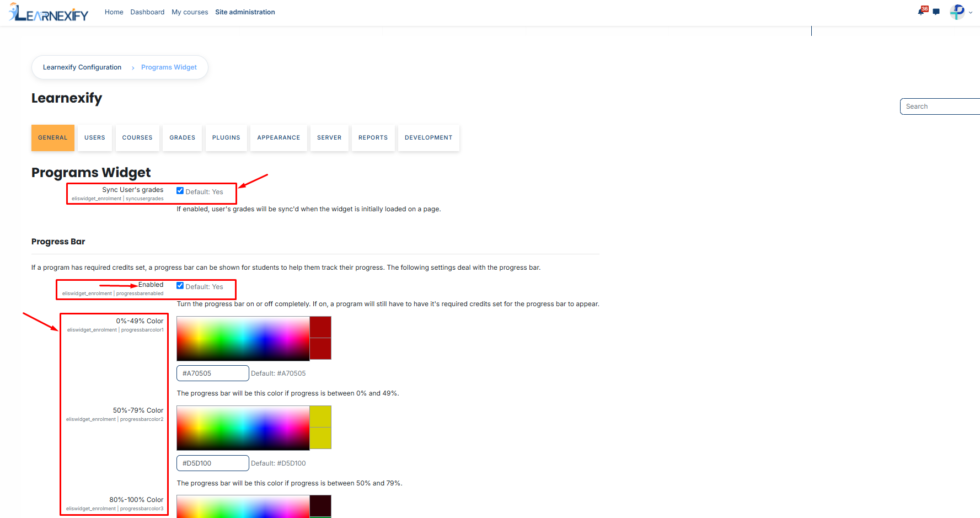Click the #D5D100 hex color input
980x518 pixels.
coord(213,463)
